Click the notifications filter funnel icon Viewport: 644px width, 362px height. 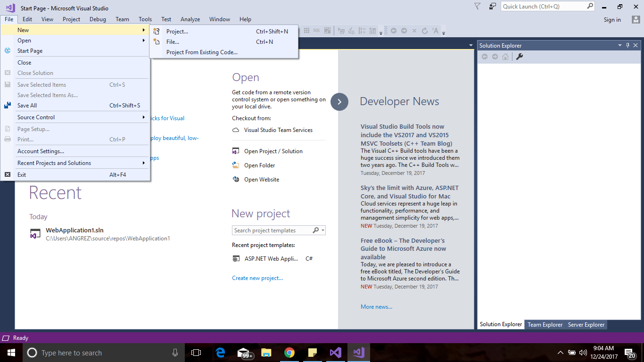[477, 7]
